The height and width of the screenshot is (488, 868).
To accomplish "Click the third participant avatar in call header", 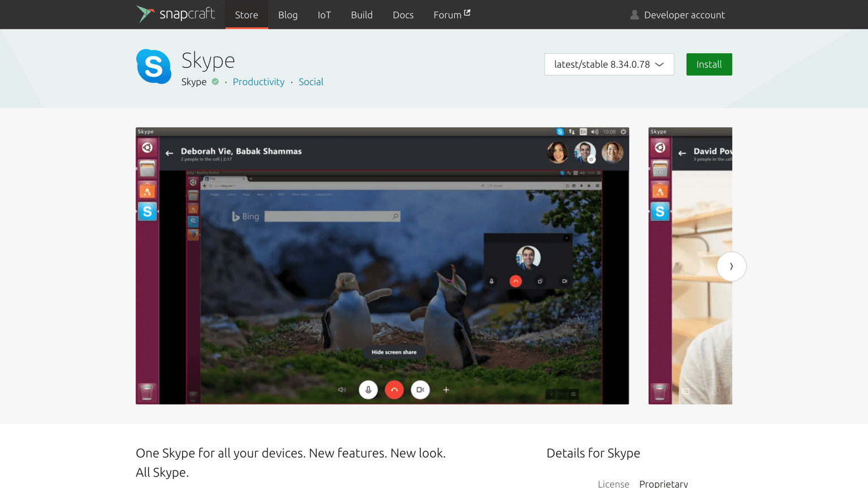I will coord(612,152).
